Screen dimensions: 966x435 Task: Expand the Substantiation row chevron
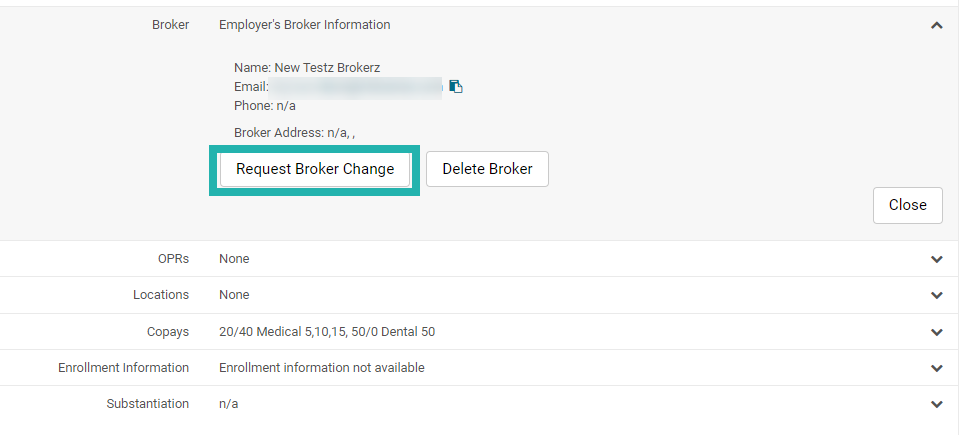point(936,405)
